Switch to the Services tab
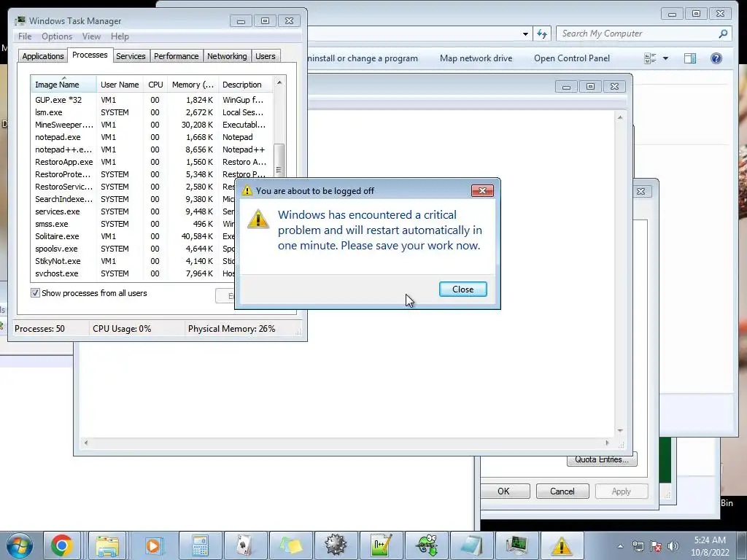Screen dimensions: 747x560 click(131, 56)
